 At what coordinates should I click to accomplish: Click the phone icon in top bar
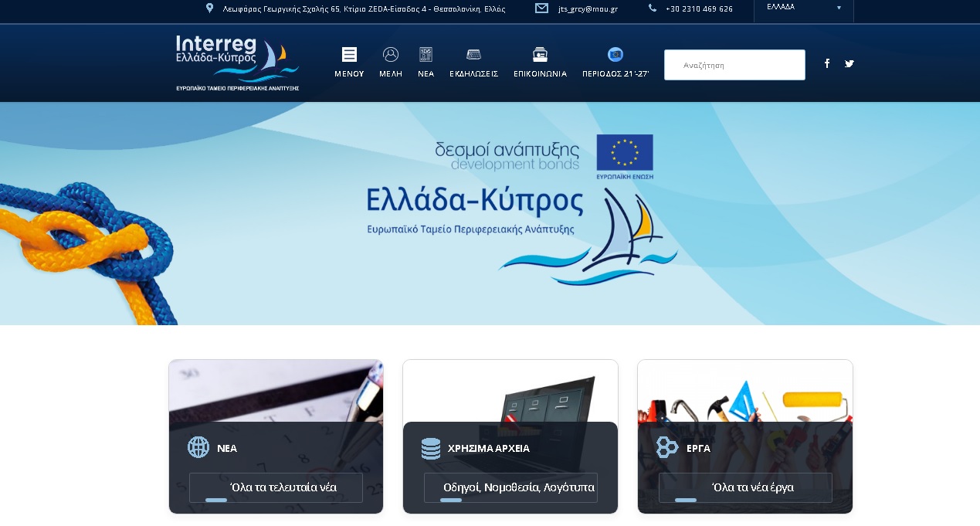coord(653,8)
